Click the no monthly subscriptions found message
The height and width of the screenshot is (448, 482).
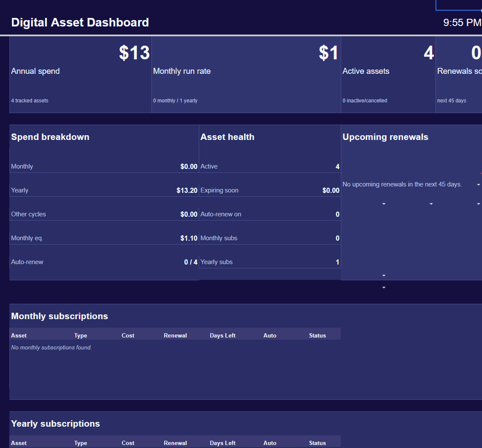[x=51, y=347]
